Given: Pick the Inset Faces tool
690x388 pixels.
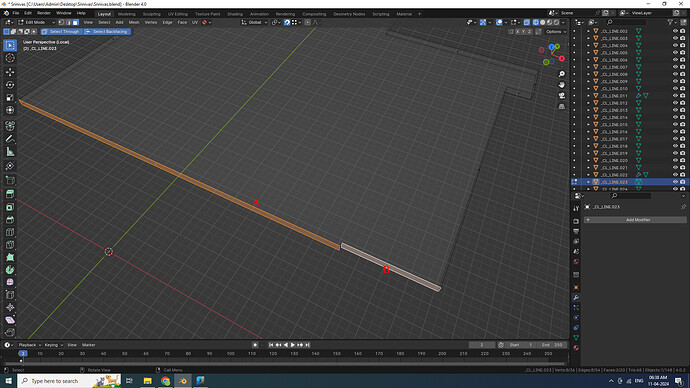Looking at the screenshot, I should tap(10, 207).
